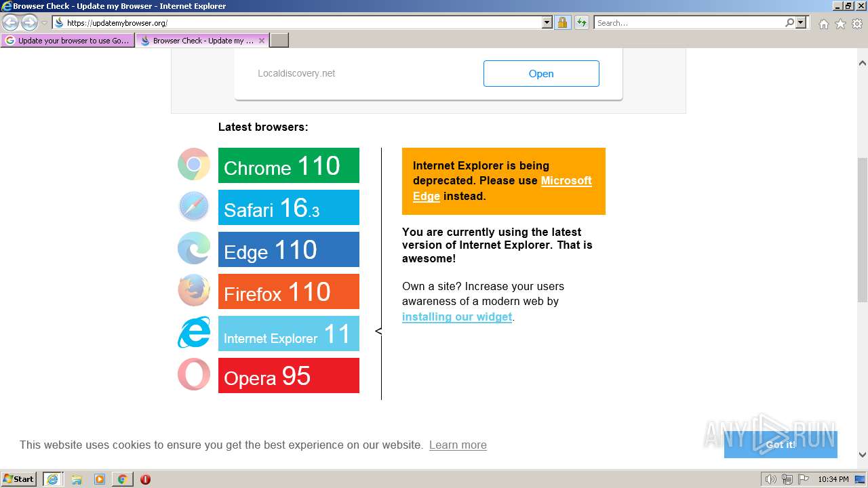This screenshot has height=488, width=868.
Task: Open the Tools gear icon
Action: pos(857,24)
